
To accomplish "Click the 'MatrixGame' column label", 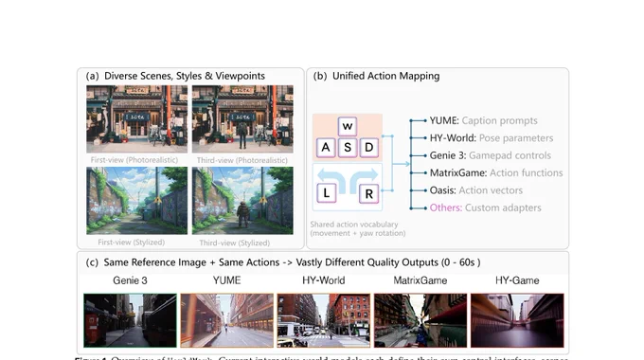I will point(420,280).
